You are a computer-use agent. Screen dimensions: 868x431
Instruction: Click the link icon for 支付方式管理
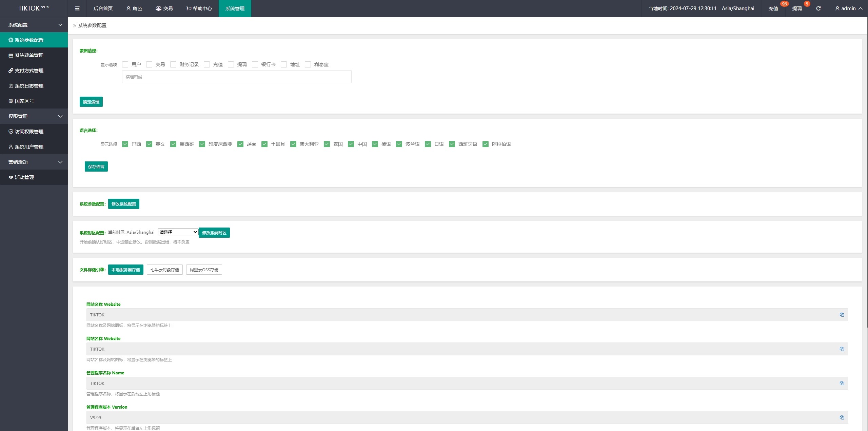[11, 71]
